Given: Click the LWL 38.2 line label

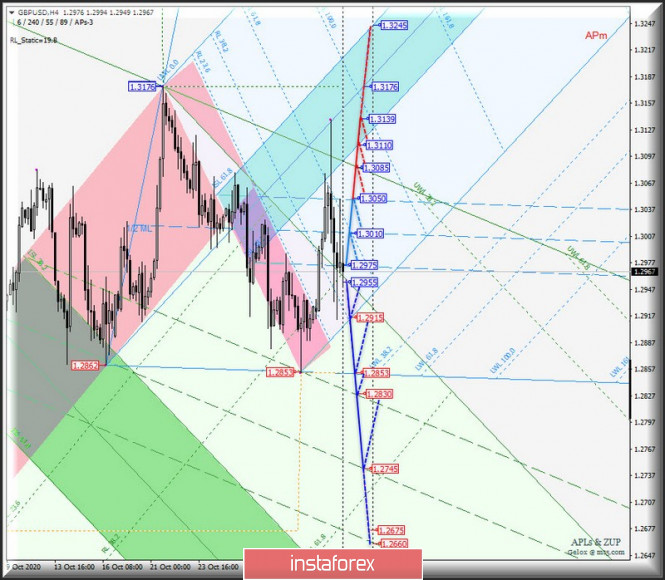Looking at the screenshot, I should click(381, 358).
